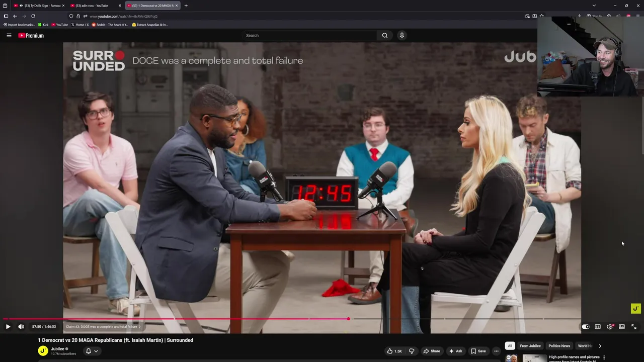Play the video with the play button
The width and height of the screenshot is (644, 362).
click(x=8, y=327)
